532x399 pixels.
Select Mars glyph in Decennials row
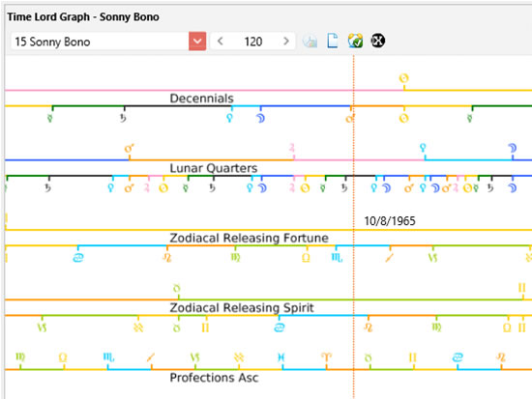pos(349,119)
